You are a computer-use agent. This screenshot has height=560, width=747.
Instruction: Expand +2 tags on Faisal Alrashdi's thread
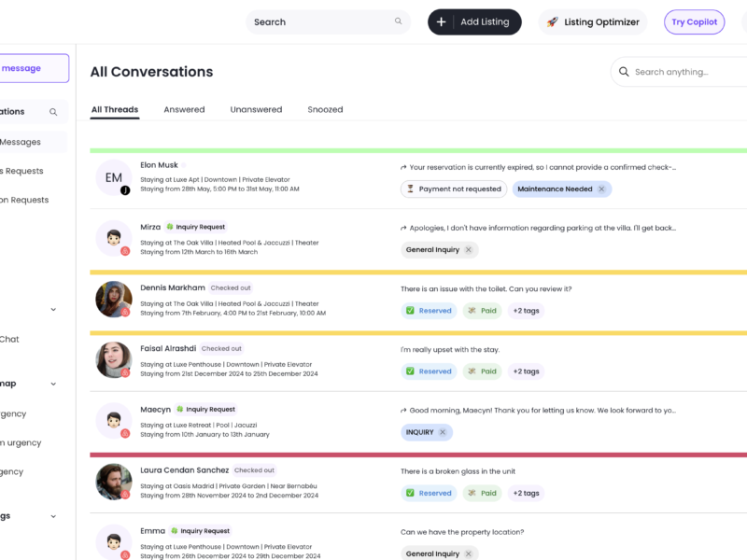[525, 371]
